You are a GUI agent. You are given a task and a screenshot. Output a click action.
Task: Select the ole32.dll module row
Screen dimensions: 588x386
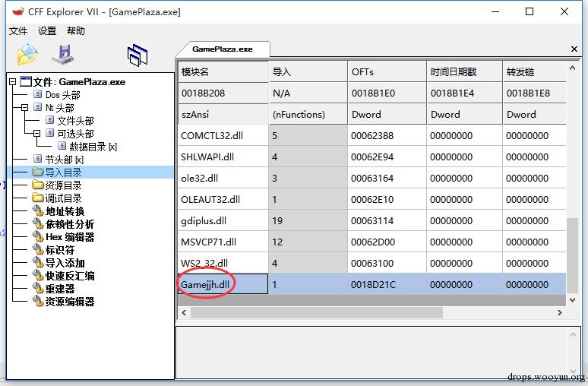click(371, 178)
